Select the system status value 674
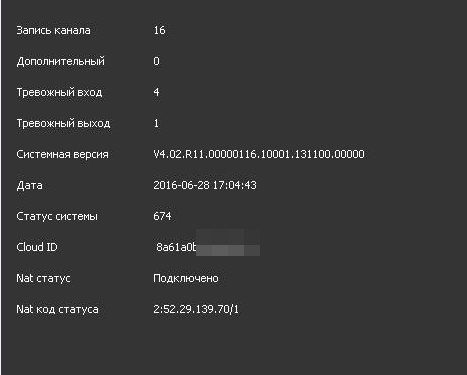This screenshot has width=467, height=375. pos(162,216)
